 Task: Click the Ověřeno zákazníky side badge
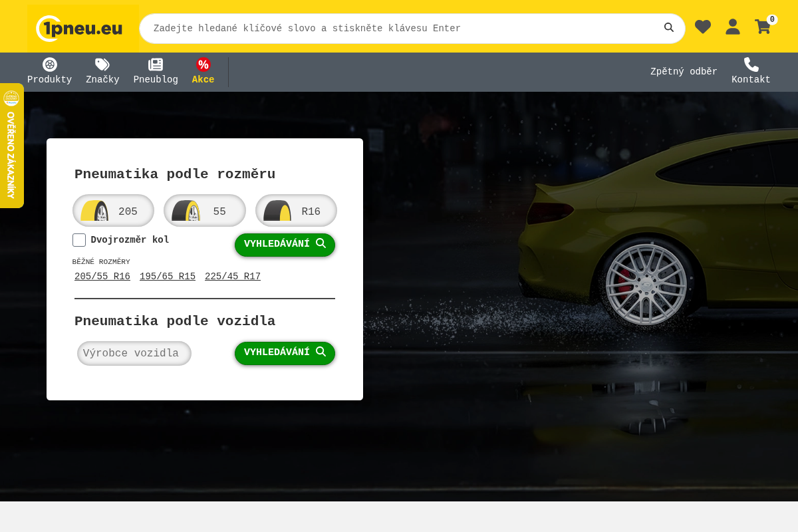[x=11, y=146]
